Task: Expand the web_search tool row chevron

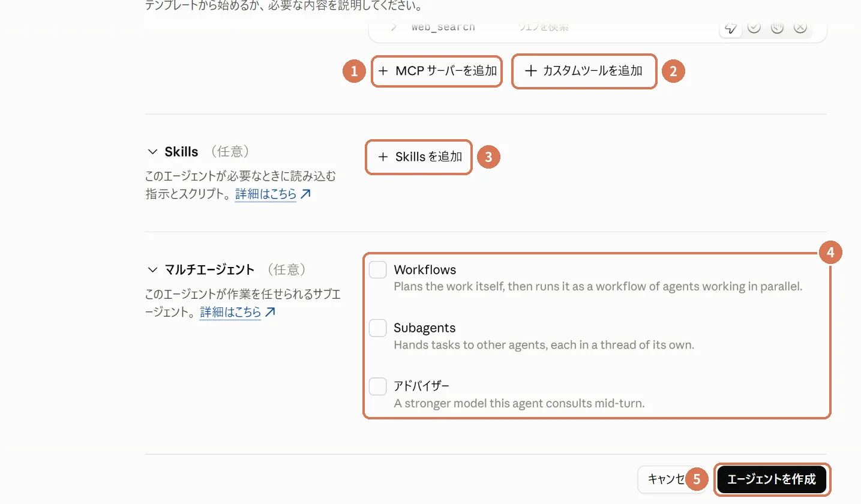Action: click(x=394, y=27)
